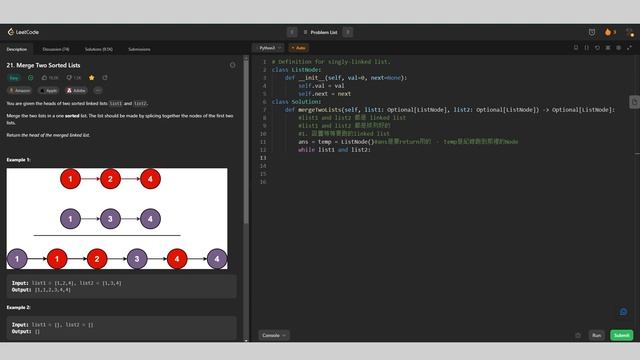The height and width of the screenshot is (360, 640).
Task: Click the side panel icon at right edge
Action: (x=634, y=102)
